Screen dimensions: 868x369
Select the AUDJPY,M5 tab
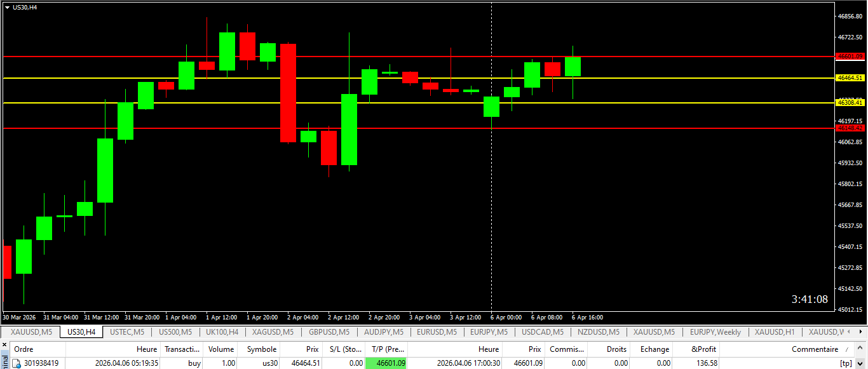tap(384, 332)
